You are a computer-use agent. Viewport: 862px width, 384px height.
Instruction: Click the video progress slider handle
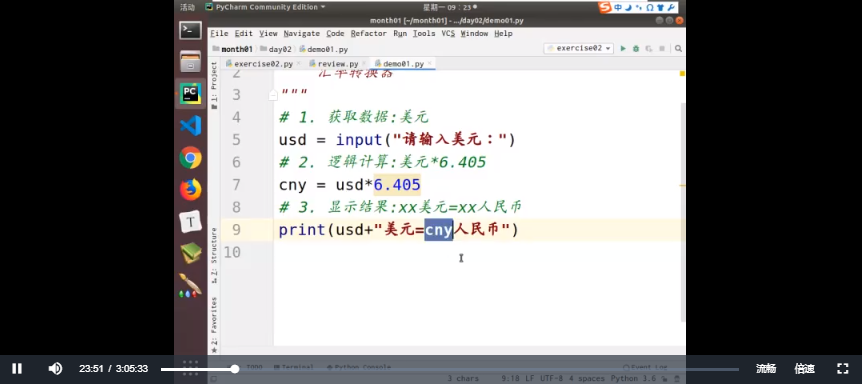235,369
